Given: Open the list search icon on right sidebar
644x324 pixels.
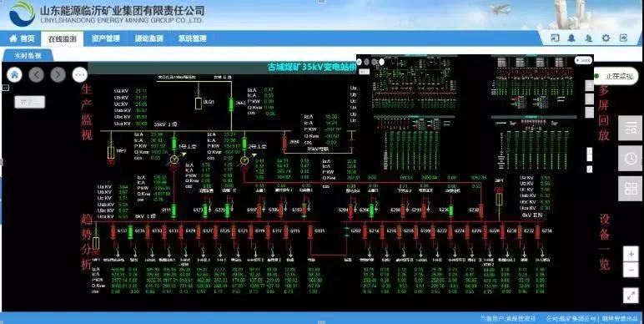Looking at the screenshot, I should coord(630,128).
